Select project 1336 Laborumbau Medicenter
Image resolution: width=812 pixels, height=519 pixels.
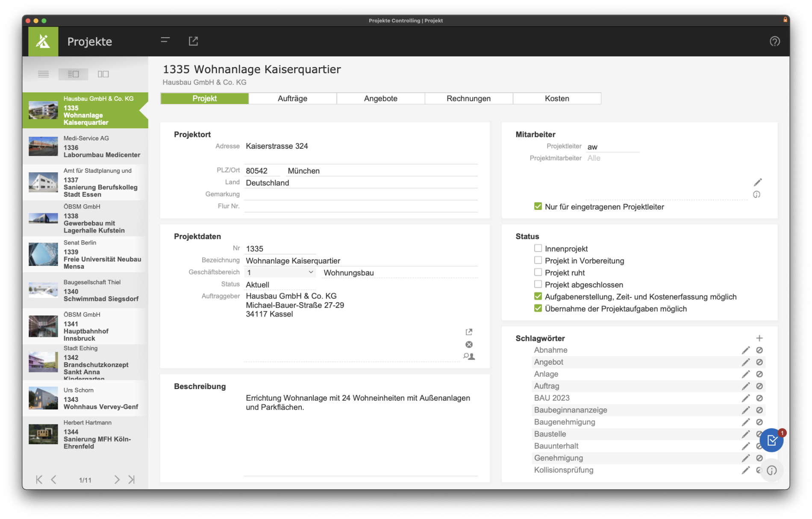point(85,147)
